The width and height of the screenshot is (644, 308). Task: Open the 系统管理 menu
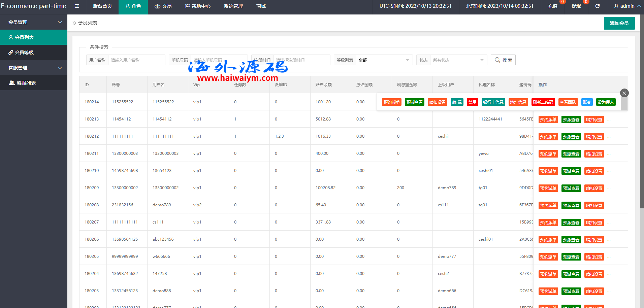pos(233,6)
